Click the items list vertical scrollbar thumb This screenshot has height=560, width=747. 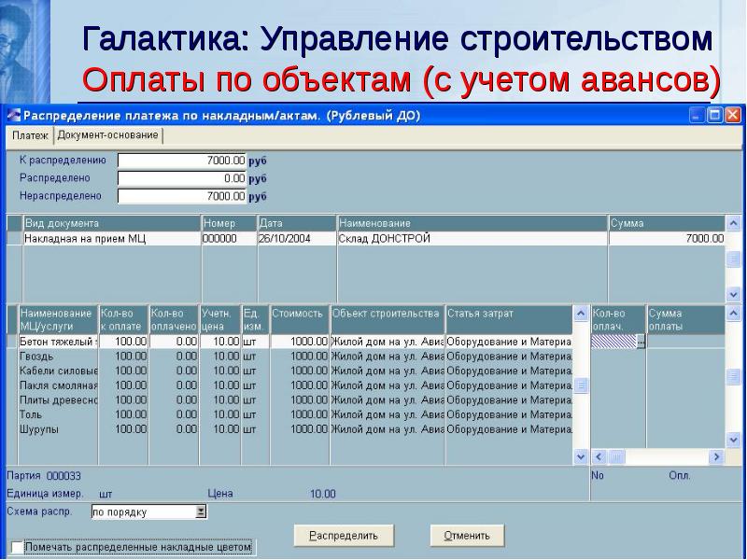tap(581, 385)
